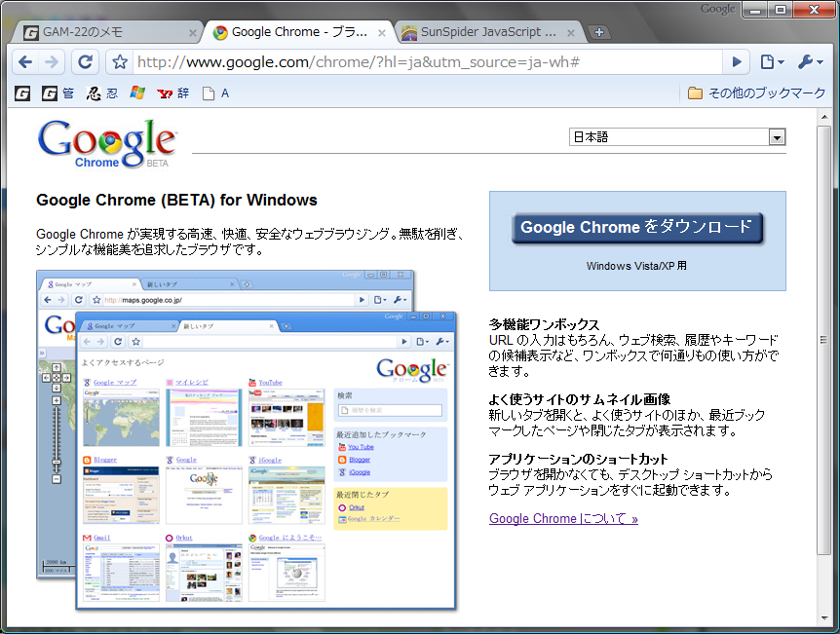This screenshot has height=634, width=840.
Task: Open the G 管 bookmark
Action: (x=57, y=93)
